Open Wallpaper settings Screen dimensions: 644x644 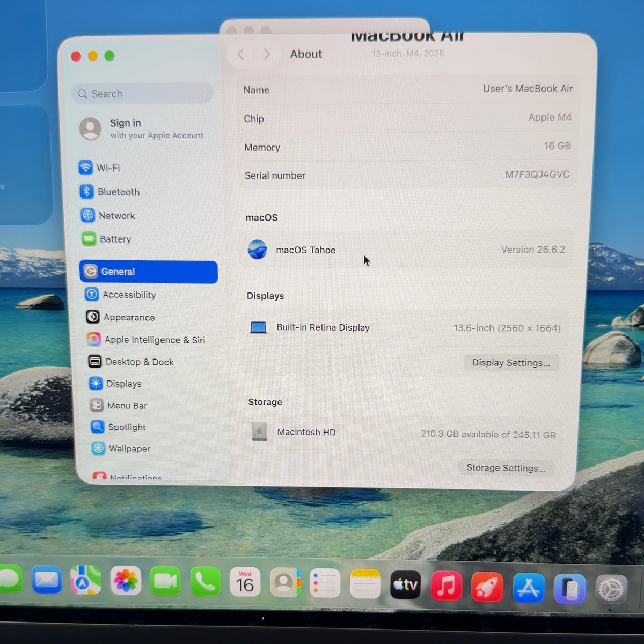coord(122,448)
